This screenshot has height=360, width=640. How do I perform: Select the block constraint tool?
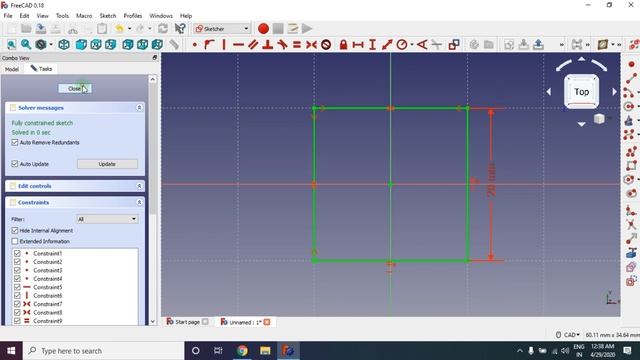coord(326,44)
